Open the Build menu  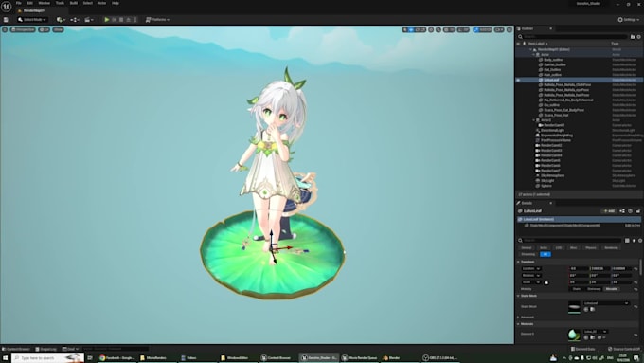click(74, 3)
